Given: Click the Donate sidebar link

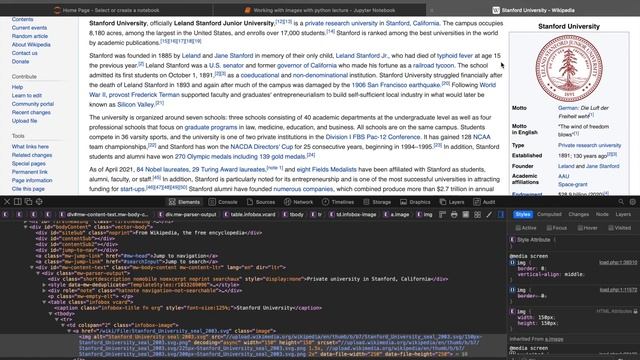Looking at the screenshot, I should (x=20, y=61).
